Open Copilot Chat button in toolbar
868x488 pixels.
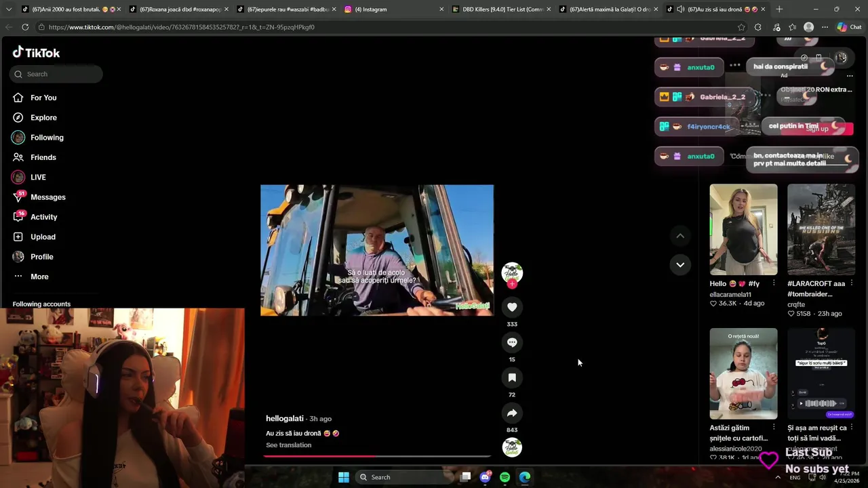tap(849, 27)
